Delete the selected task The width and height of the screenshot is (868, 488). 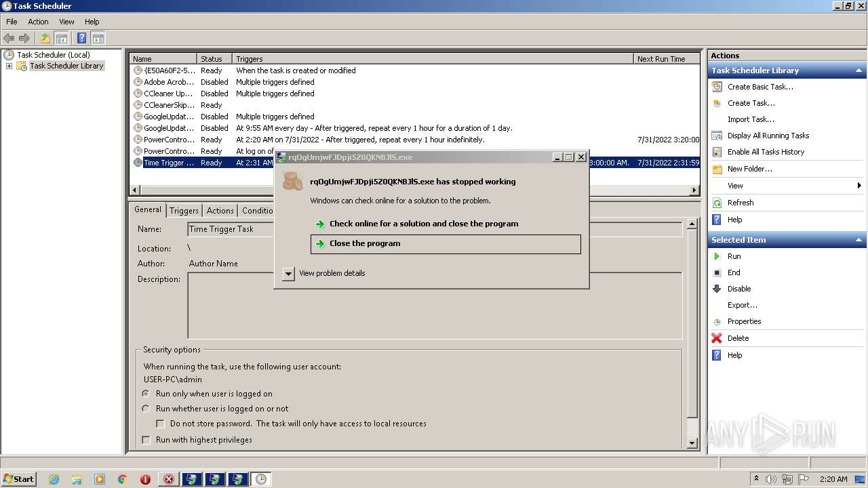click(x=738, y=338)
